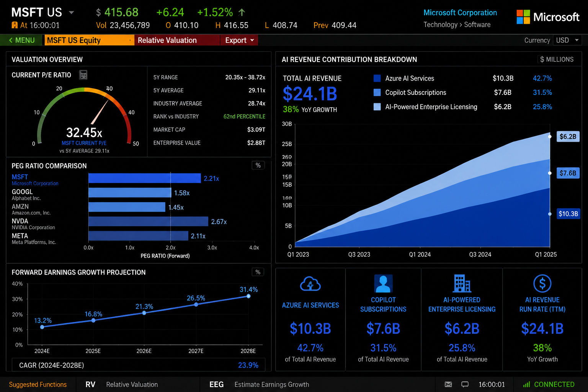This screenshot has height=392, width=588.
Task: Click the 5Y Range value 20.35x - 38.72x
Action: [245, 77]
